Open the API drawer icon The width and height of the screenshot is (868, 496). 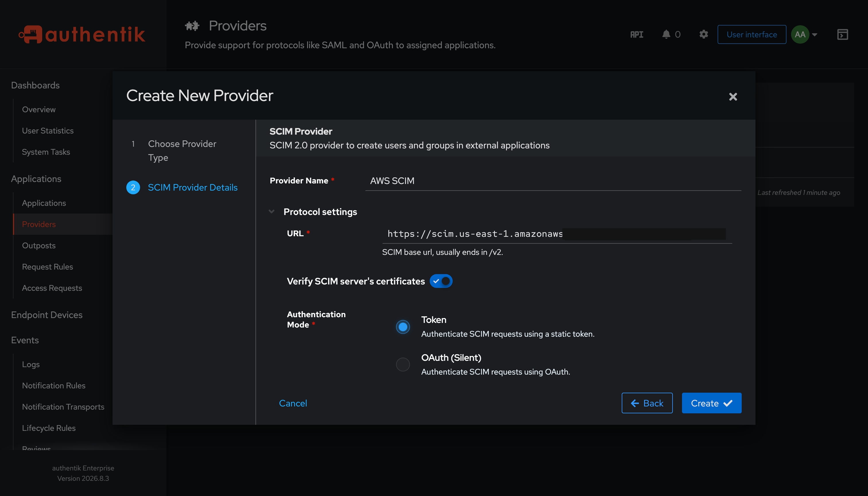click(x=637, y=34)
